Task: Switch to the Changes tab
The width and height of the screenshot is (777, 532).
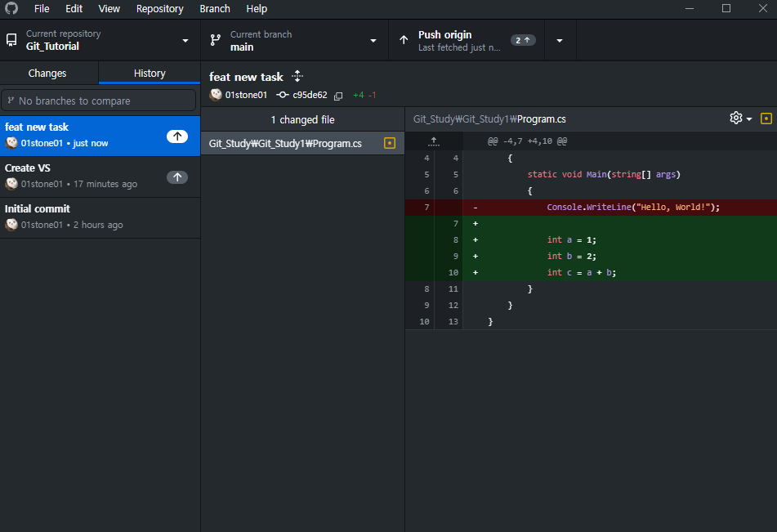Action: (47, 73)
